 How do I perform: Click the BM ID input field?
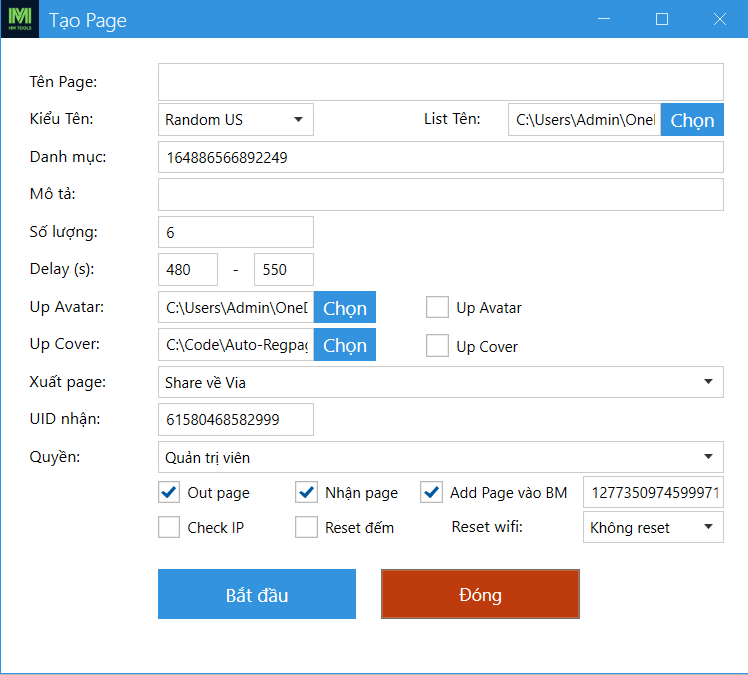coord(653,492)
